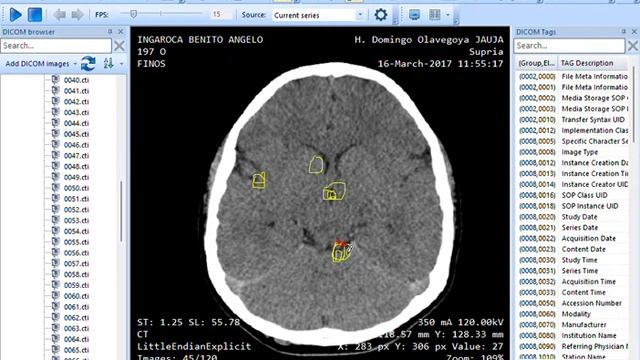Click the DICOM Tags search field
The height and width of the screenshot is (360, 640).
tap(569, 45)
